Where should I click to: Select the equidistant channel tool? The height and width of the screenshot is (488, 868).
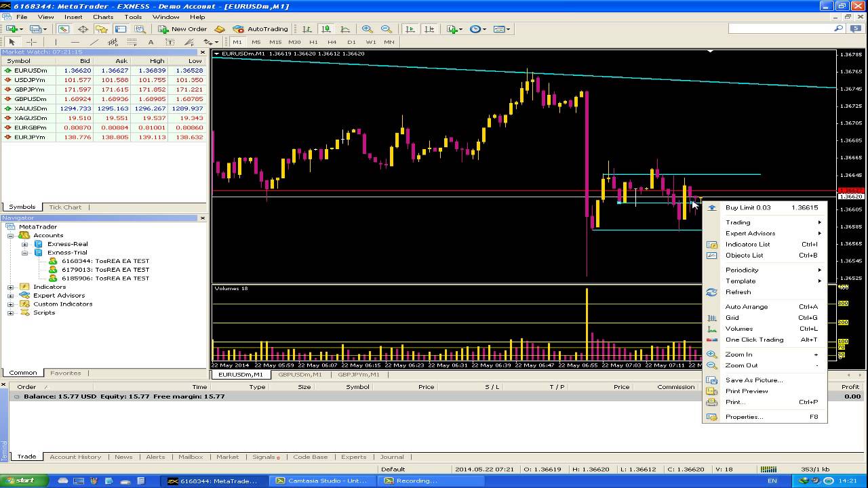(x=113, y=42)
